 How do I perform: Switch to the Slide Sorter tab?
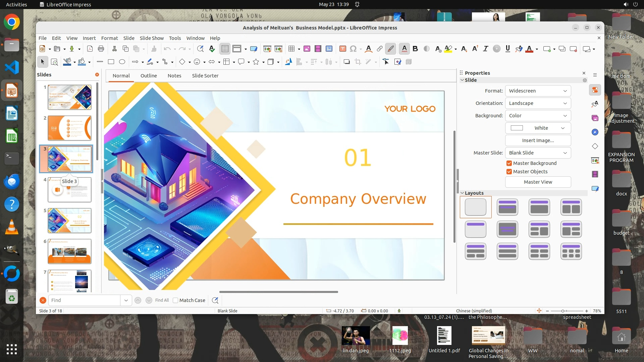pyautogui.click(x=205, y=76)
